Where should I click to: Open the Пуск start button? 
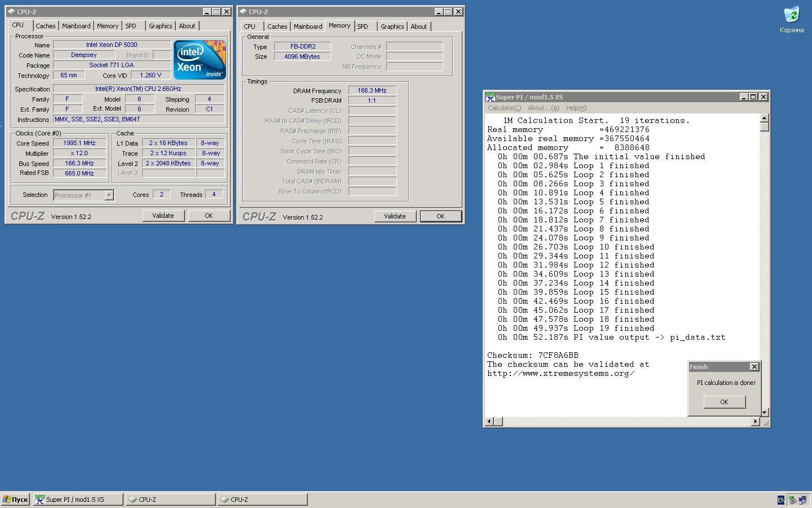pos(15,500)
